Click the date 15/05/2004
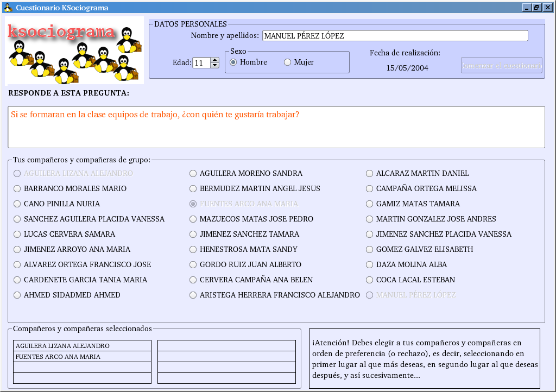556x392 pixels. pyautogui.click(x=407, y=68)
